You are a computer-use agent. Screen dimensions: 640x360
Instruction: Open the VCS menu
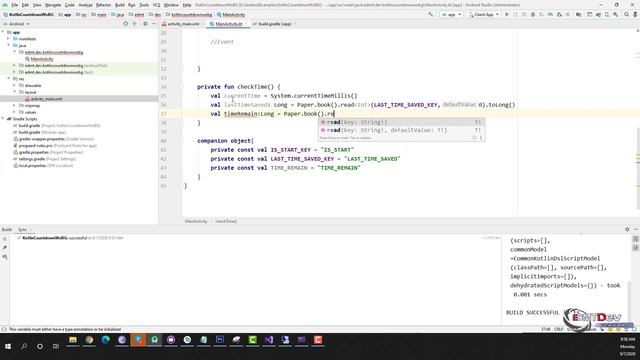click(x=156, y=5)
